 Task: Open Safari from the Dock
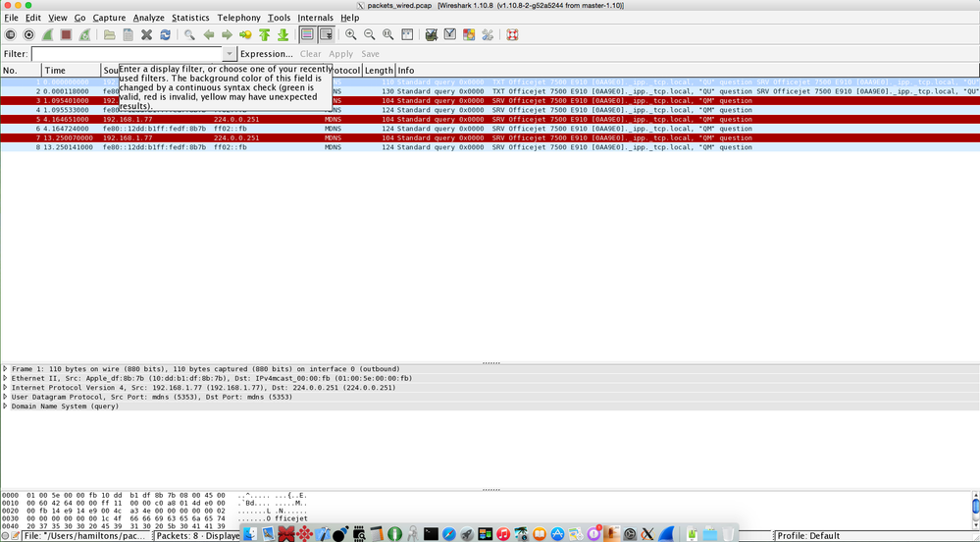pyautogui.click(x=448, y=534)
